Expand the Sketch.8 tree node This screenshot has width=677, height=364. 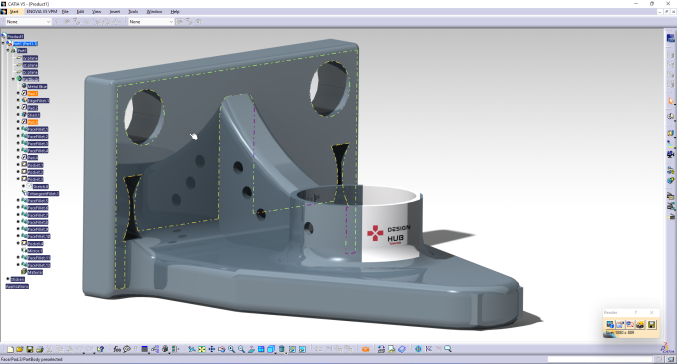tap(23, 186)
